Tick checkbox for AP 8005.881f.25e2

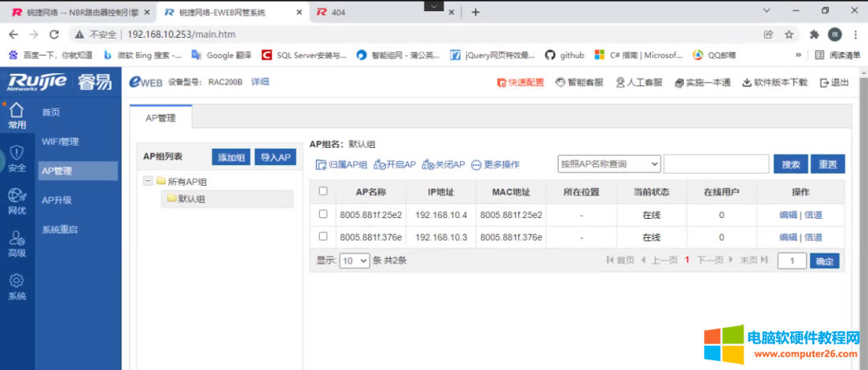pos(323,215)
